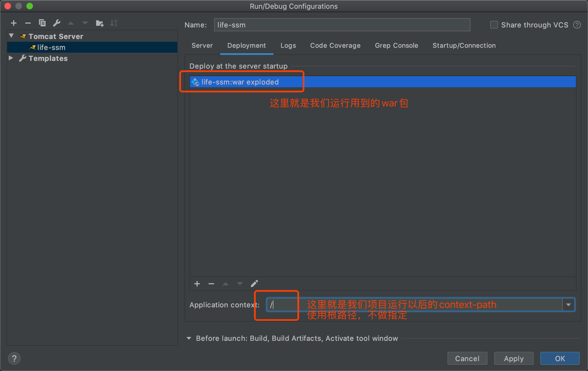Collapse the Before launch section

pos(189,338)
